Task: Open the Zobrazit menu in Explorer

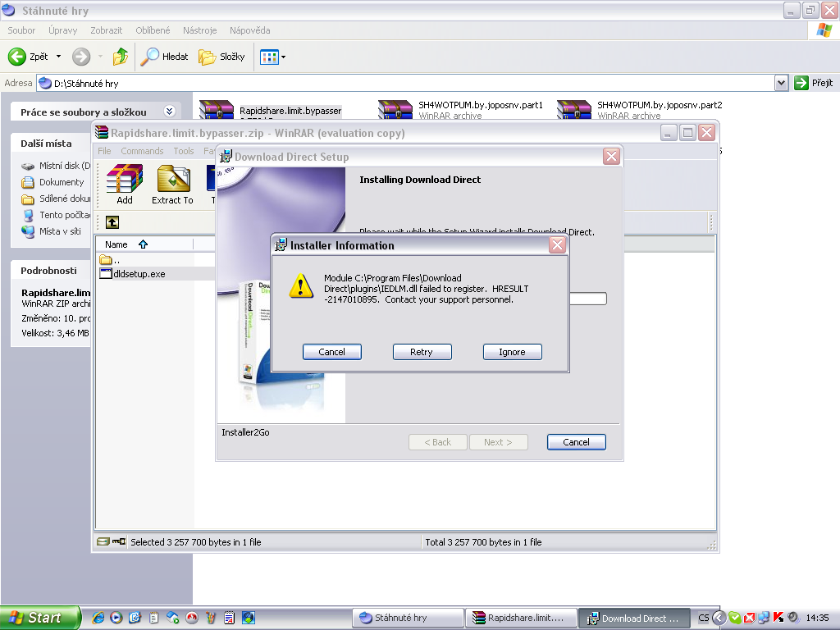Action: pyautogui.click(x=106, y=30)
